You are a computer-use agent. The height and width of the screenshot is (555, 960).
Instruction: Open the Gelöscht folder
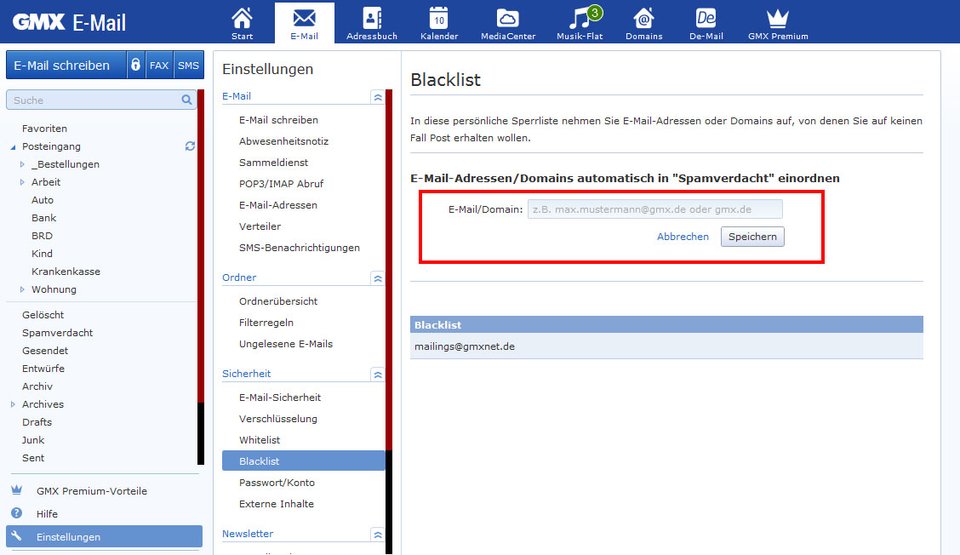coord(43,315)
